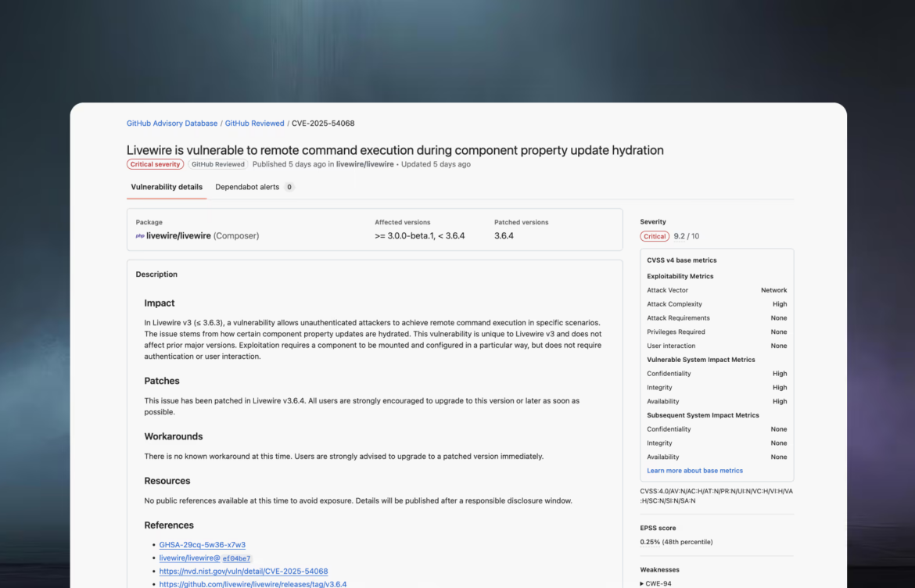Click the PHP package icon

pyautogui.click(x=140, y=236)
